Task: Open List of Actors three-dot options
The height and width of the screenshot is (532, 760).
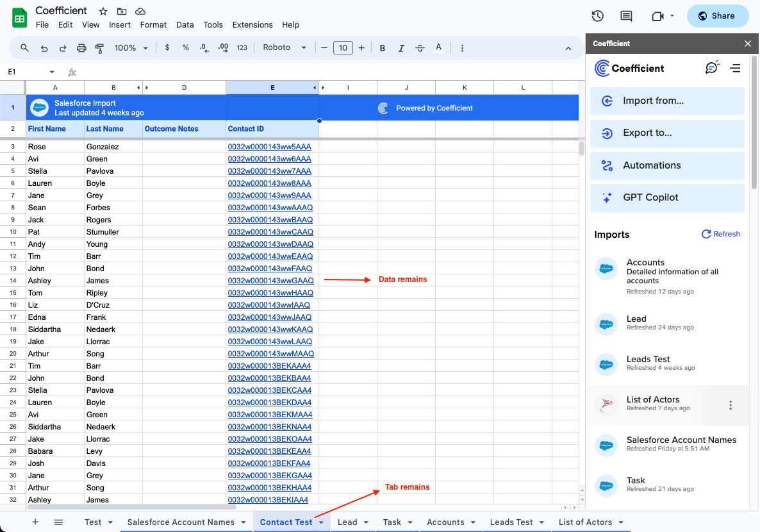Action: pos(731,406)
